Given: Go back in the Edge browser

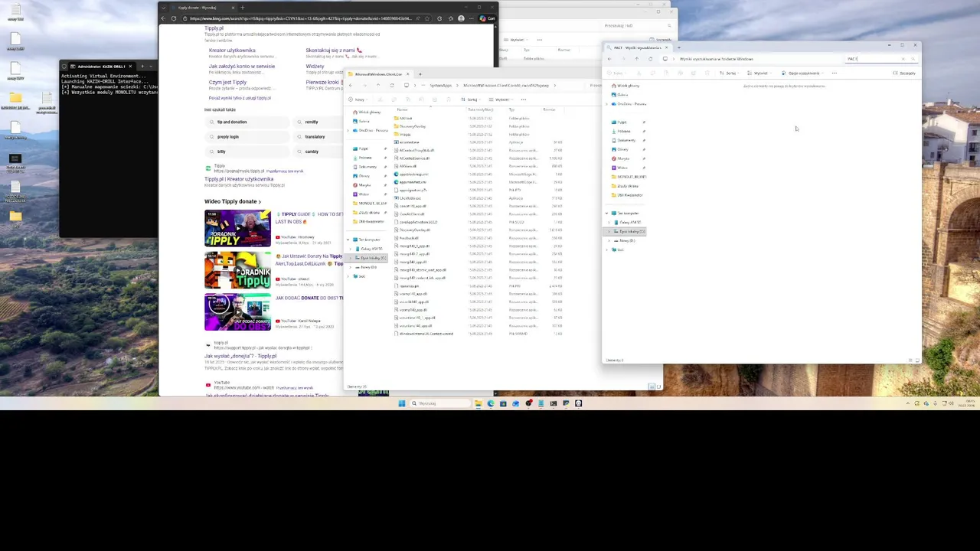Looking at the screenshot, I should click(164, 18).
